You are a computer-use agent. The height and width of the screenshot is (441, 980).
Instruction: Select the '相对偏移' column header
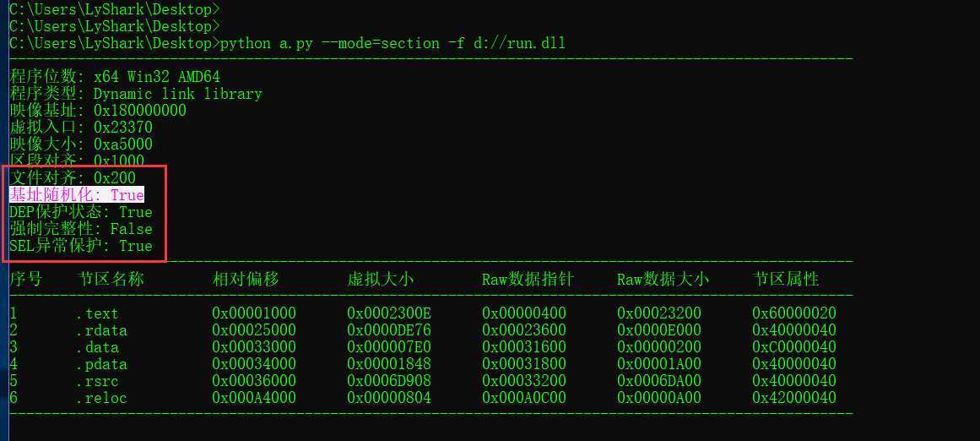point(246,279)
